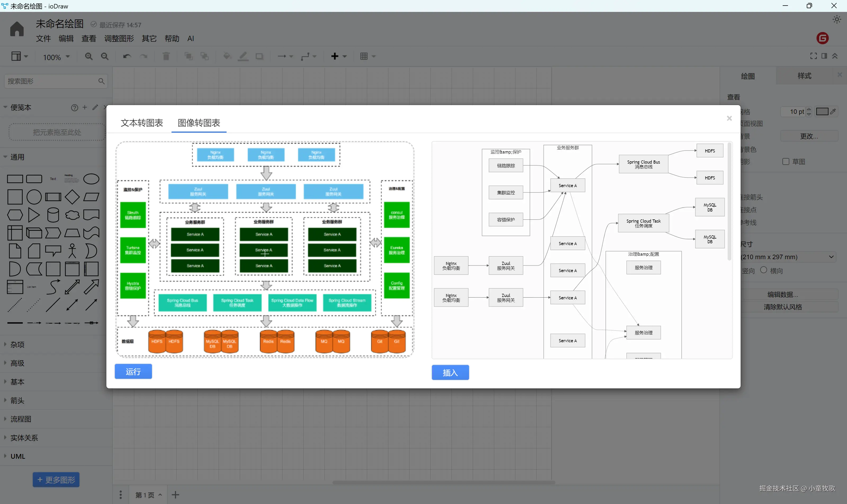The image size is (847, 504).
Task: Click the zoom in magnifier icon
Action: tap(89, 56)
